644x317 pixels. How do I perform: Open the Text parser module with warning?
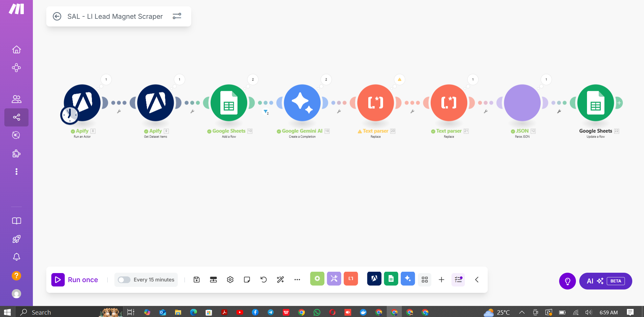376,103
